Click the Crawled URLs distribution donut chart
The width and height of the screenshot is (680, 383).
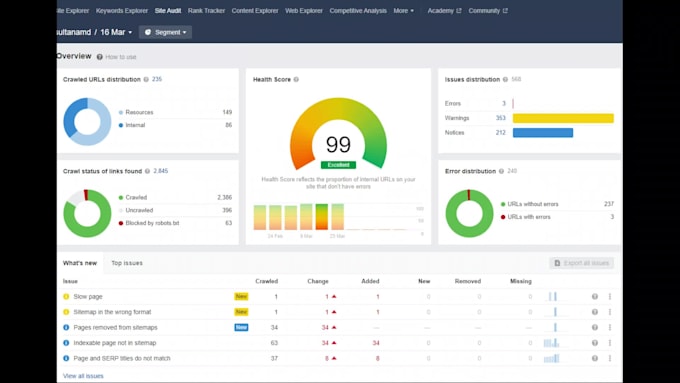point(88,122)
